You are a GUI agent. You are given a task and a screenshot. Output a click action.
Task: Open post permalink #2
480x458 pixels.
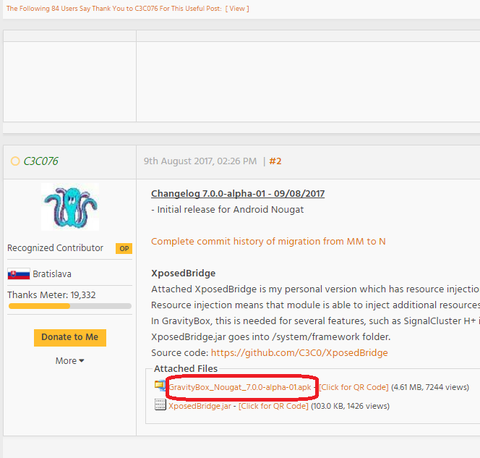pyautogui.click(x=275, y=161)
